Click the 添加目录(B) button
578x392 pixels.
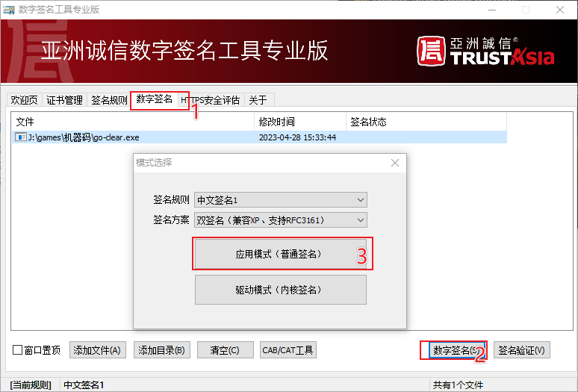pyautogui.click(x=162, y=350)
